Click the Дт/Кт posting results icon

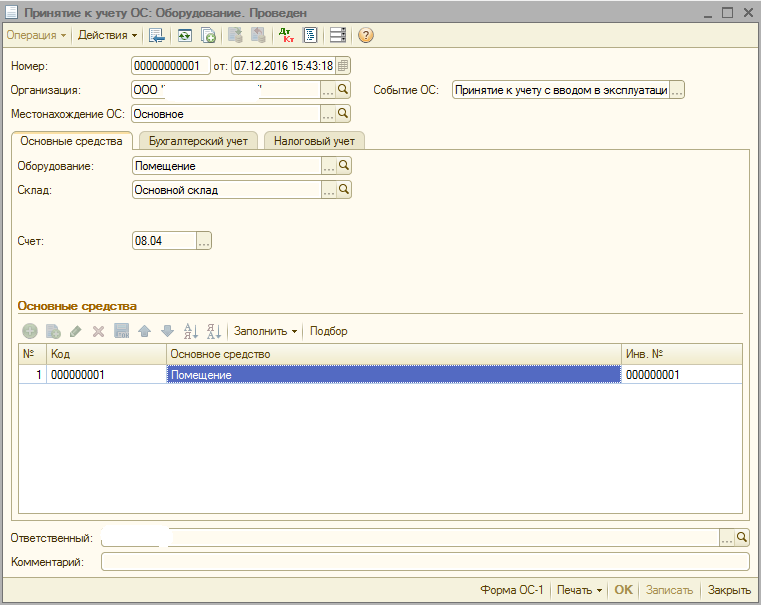(x=286, y=35)
